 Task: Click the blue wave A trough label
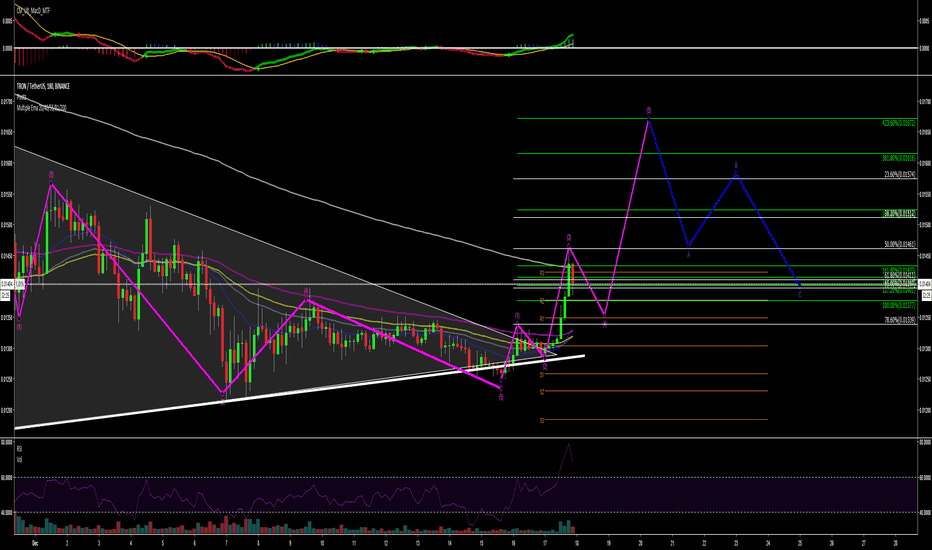689,254
